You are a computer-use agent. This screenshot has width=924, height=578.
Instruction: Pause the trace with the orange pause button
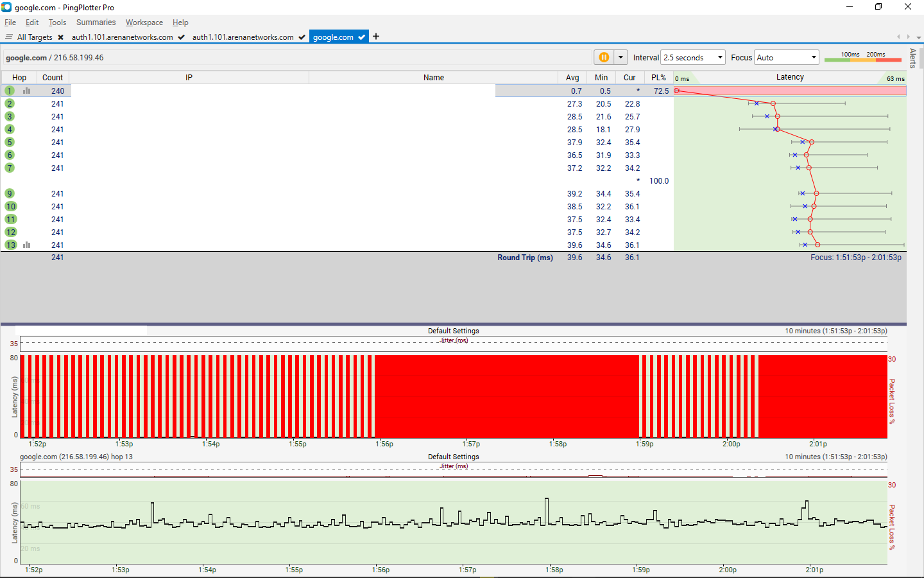[x=604, y=57]
